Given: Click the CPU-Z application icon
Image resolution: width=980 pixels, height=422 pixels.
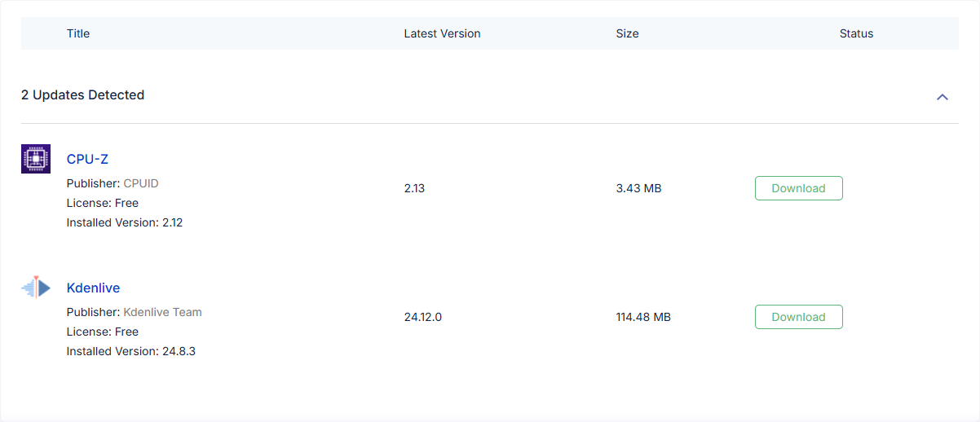Looking at the screenshot, I should 36,159.
